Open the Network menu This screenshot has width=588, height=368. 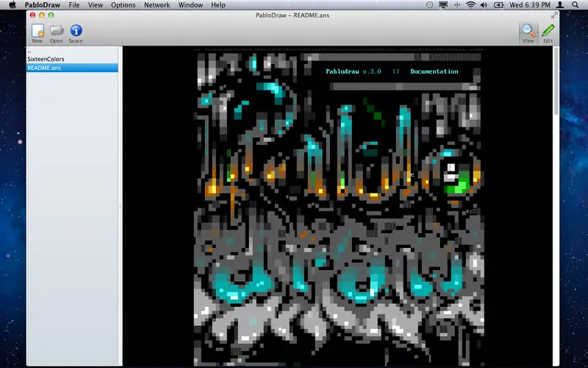point(157,5)
